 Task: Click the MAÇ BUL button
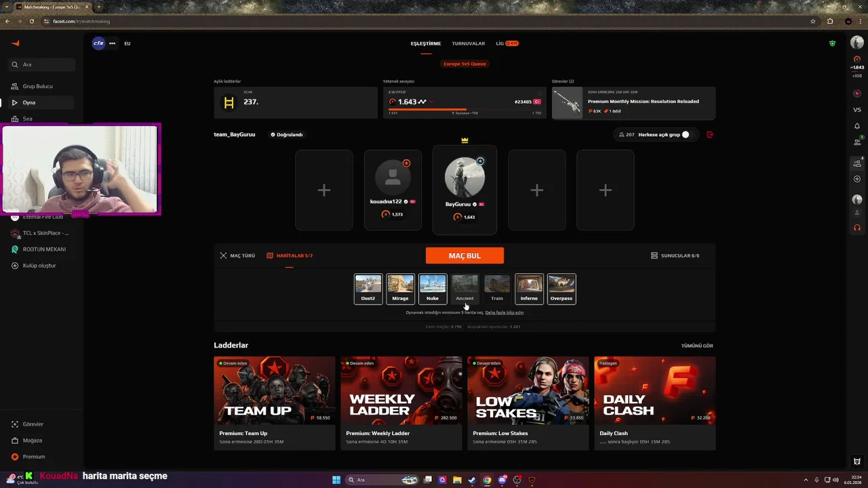click(x=465, y=256)
